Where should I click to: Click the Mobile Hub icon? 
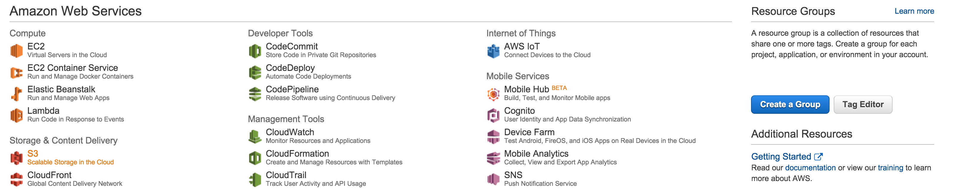pyautogui.click(x=493, y=94)
